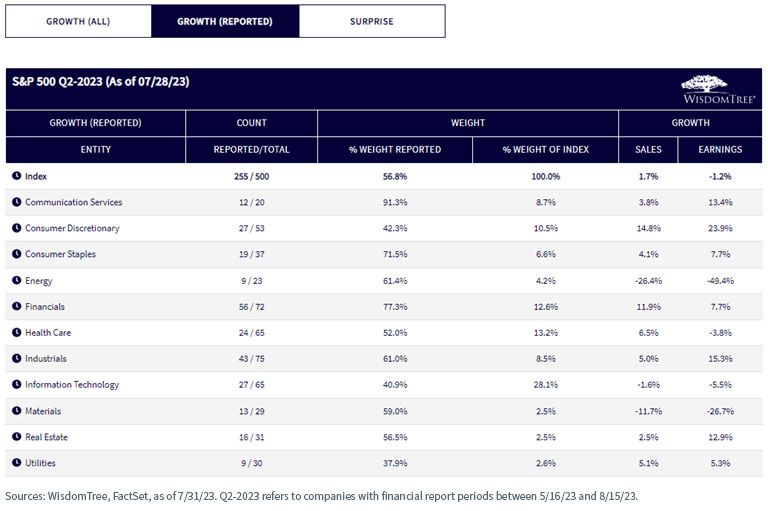Image resolution: width=768 pixels, height=511 pixels.
Task: Click the Sales column header
Action: click(648, 149)
